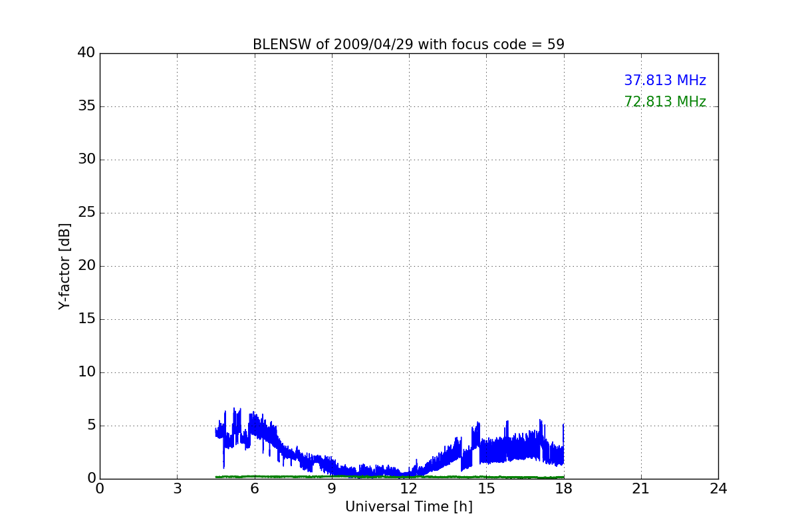Click the y-axis tick label 25
This screenshot has width=798, height=532.
[86, 213]
